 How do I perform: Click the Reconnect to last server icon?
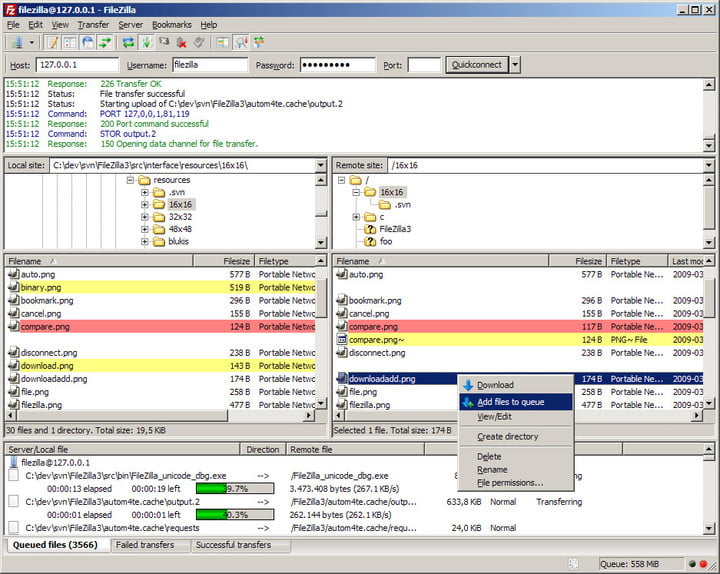(199, 42)
